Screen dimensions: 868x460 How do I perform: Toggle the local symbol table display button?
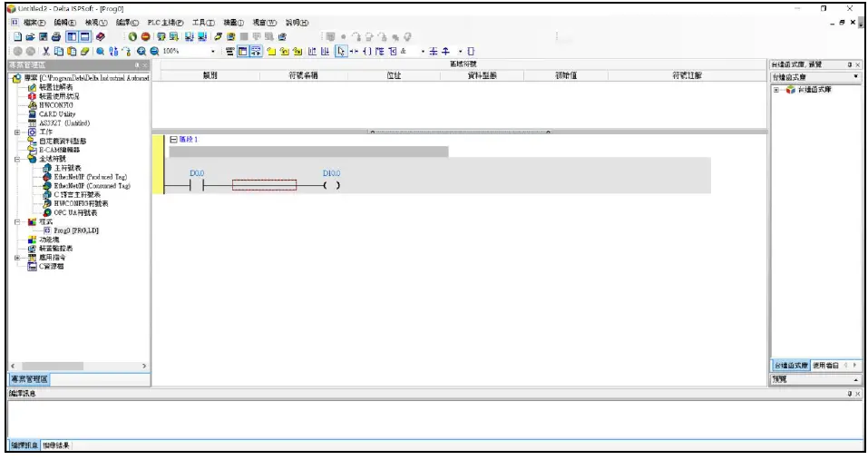(x=242, y=51)
